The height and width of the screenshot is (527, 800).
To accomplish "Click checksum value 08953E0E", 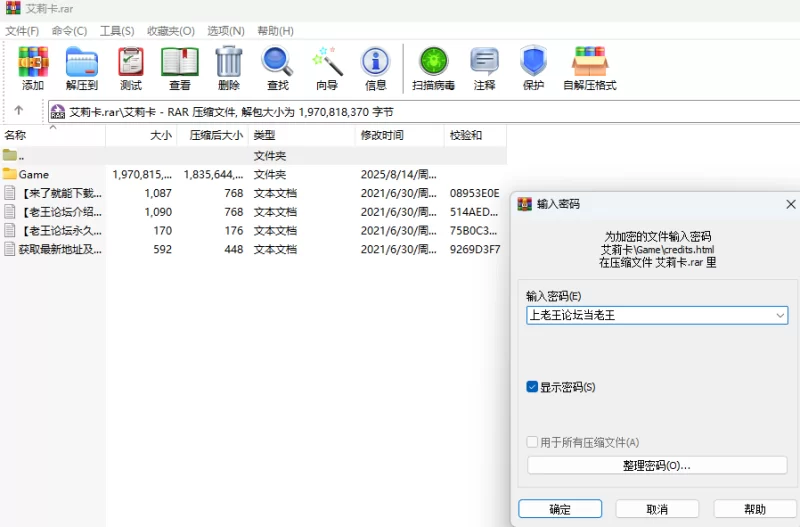I will (474, 193).
